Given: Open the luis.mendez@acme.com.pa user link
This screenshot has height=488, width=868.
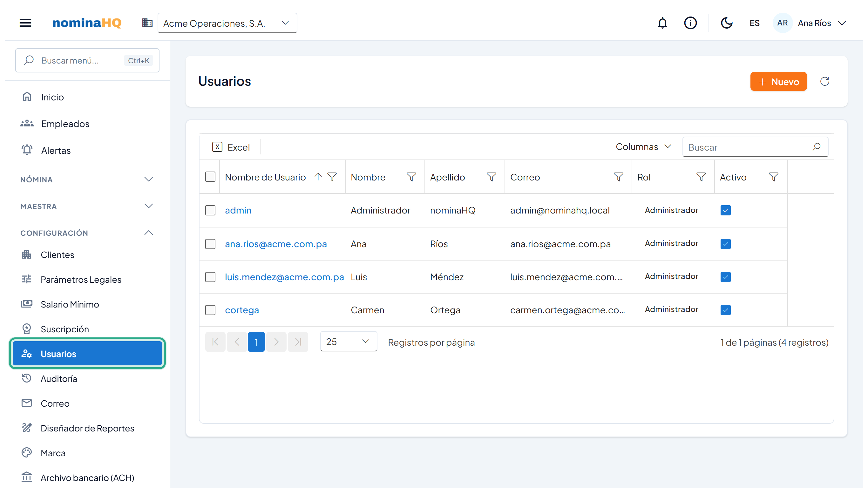Looking at the screenshot, I should [284, 277].
